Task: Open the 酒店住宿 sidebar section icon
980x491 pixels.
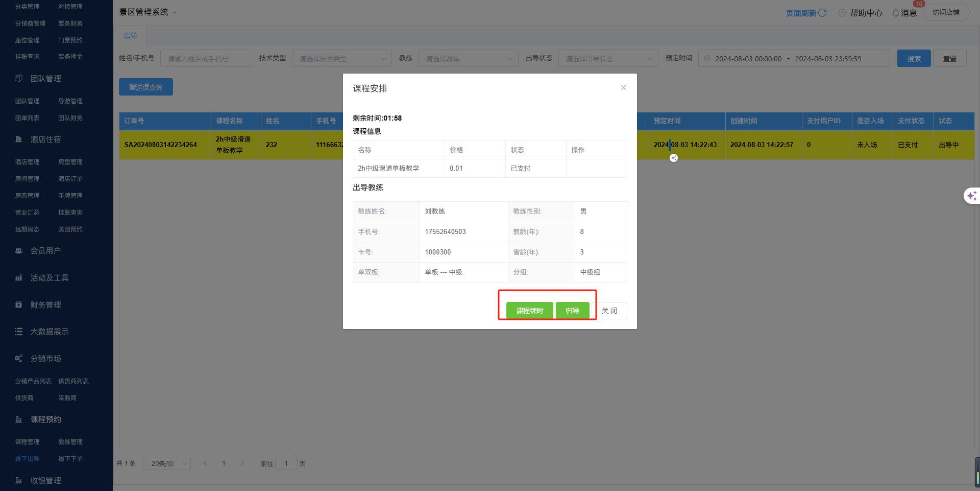Action: coord(19,139)
